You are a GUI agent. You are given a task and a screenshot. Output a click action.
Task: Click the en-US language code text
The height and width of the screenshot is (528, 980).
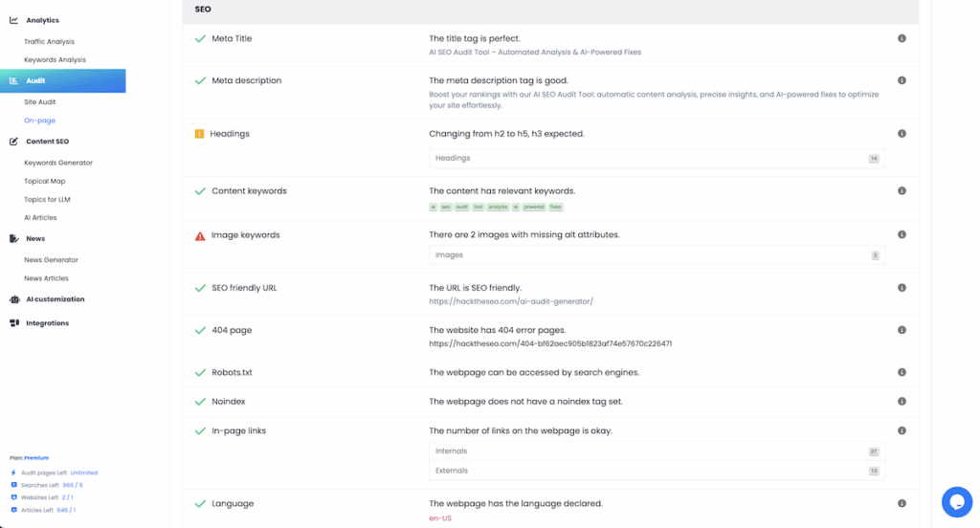pos(440,518)
